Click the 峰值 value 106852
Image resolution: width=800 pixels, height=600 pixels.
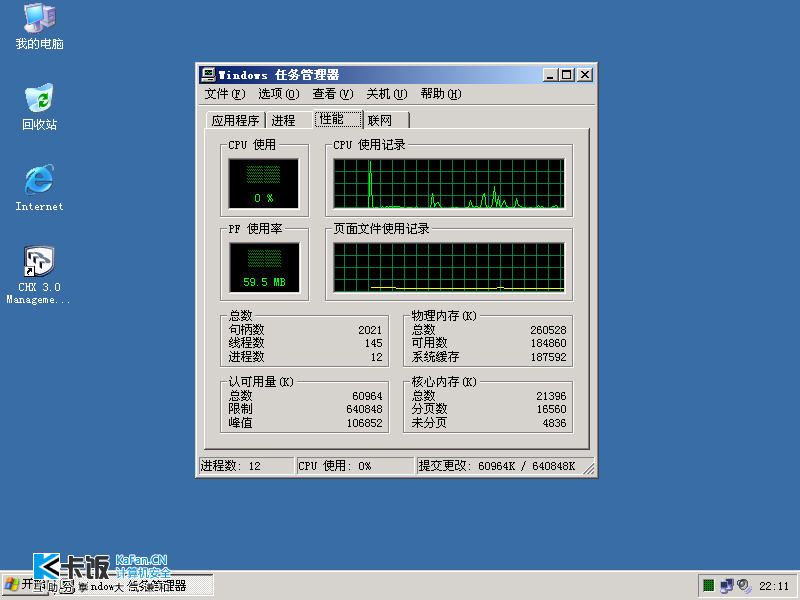coord(364,423)
